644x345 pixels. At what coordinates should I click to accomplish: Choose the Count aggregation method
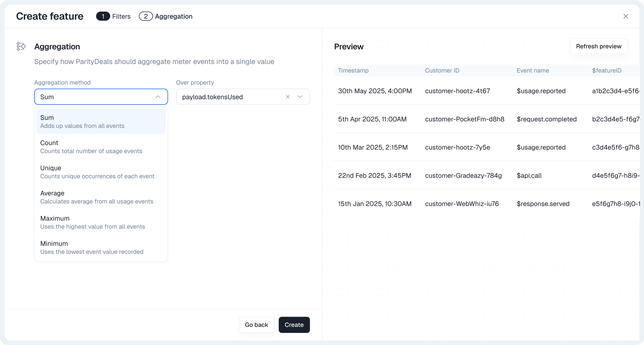click(x=101, y=147)
